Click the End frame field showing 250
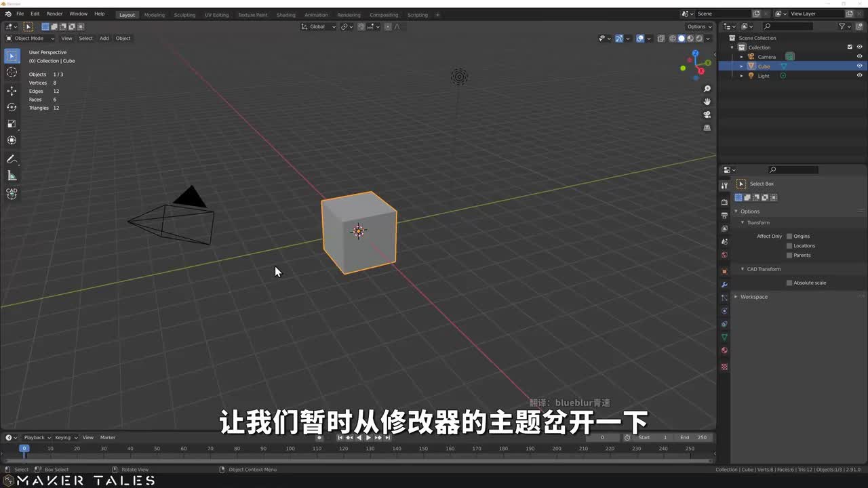Screen dimensions: 868x488 point(693,438)
